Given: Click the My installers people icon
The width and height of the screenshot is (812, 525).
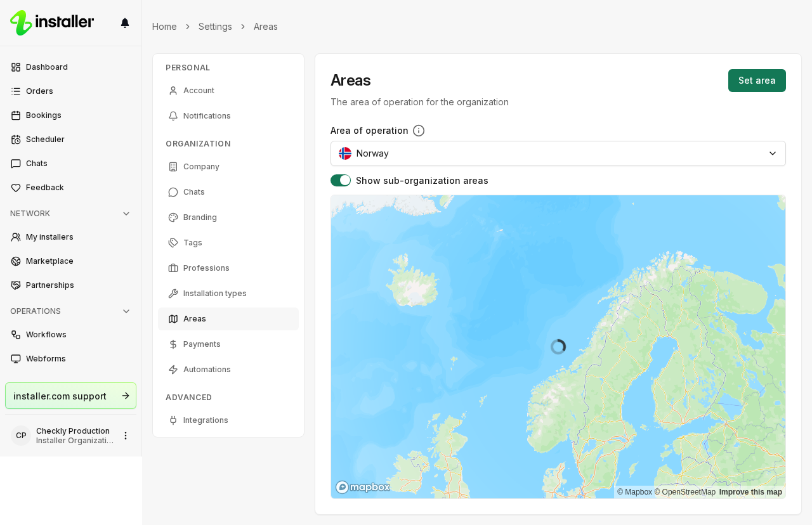Looking at the screenshot, I should click(16, 237).
